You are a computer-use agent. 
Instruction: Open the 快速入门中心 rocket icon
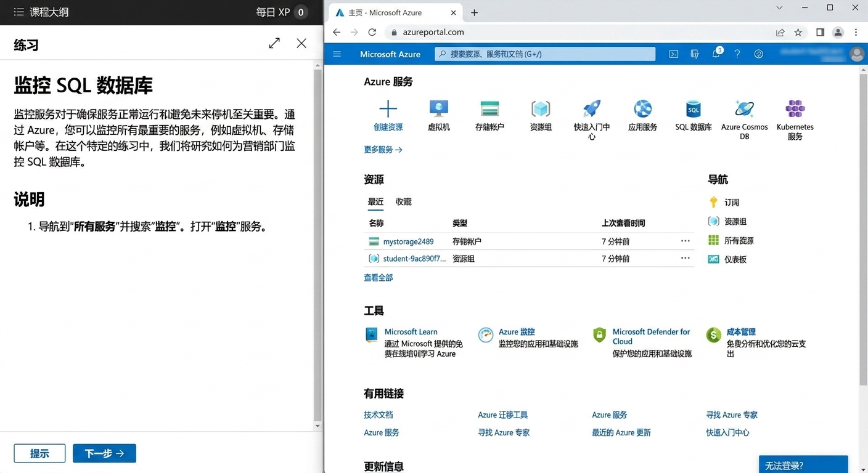pos(592,109)
